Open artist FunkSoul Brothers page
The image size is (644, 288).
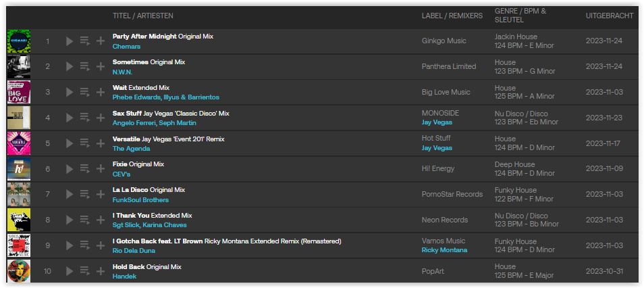pyautogui.click(x=140, y=200)
